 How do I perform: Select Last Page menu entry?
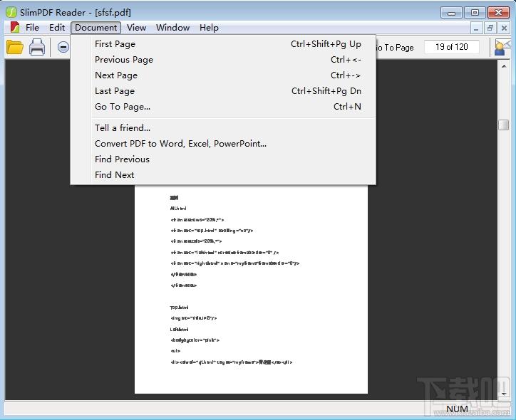point(223,91)
